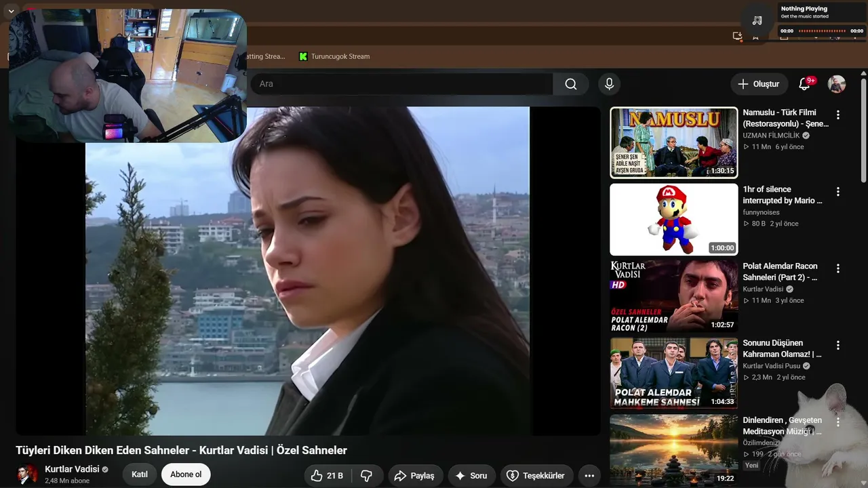Like the video with thumbs up
Image resolution: width=868 pixels, height=488 pixels.
coord(327,476)
